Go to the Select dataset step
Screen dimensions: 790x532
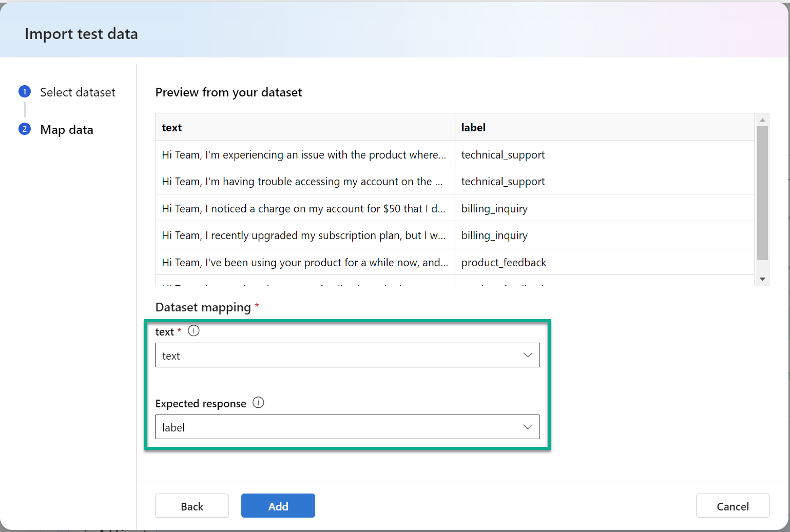(78, 92)
